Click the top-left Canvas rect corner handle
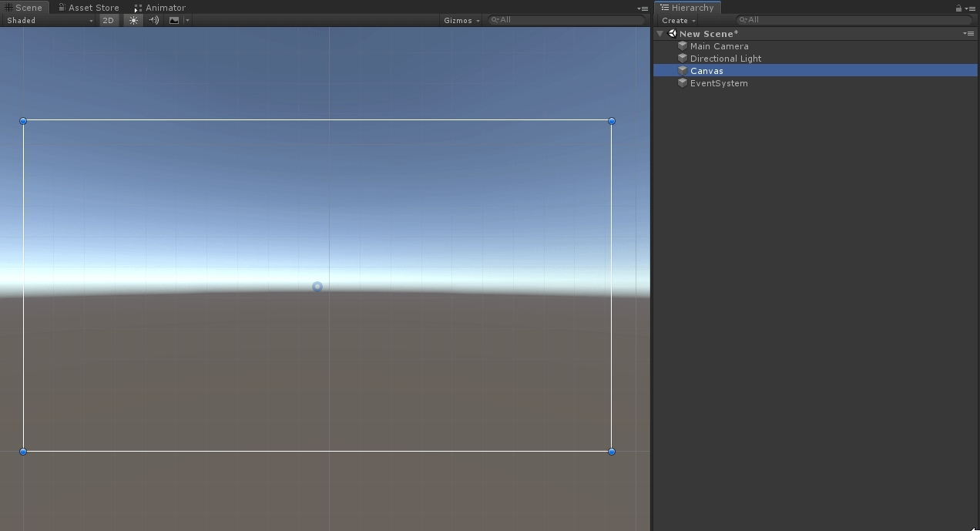 23,121
